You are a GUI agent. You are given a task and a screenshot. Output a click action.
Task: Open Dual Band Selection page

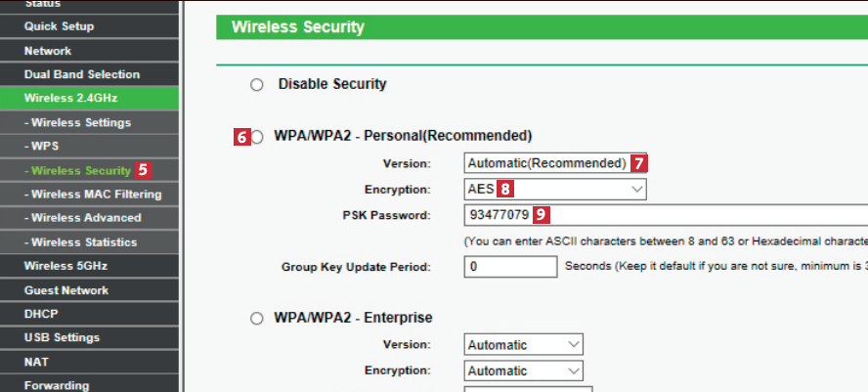(82, 74)
